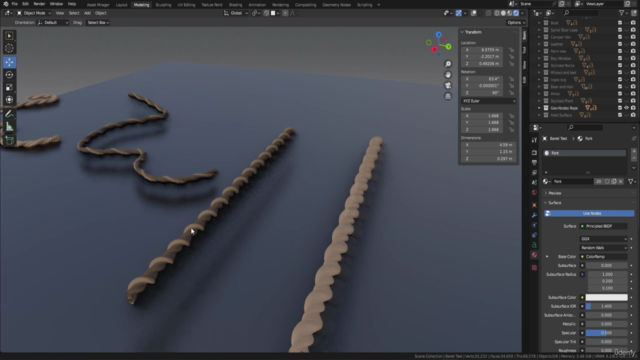Open Global transform orientation dropdown
This screenshot has height=360, width=640.
pos(236,13)
